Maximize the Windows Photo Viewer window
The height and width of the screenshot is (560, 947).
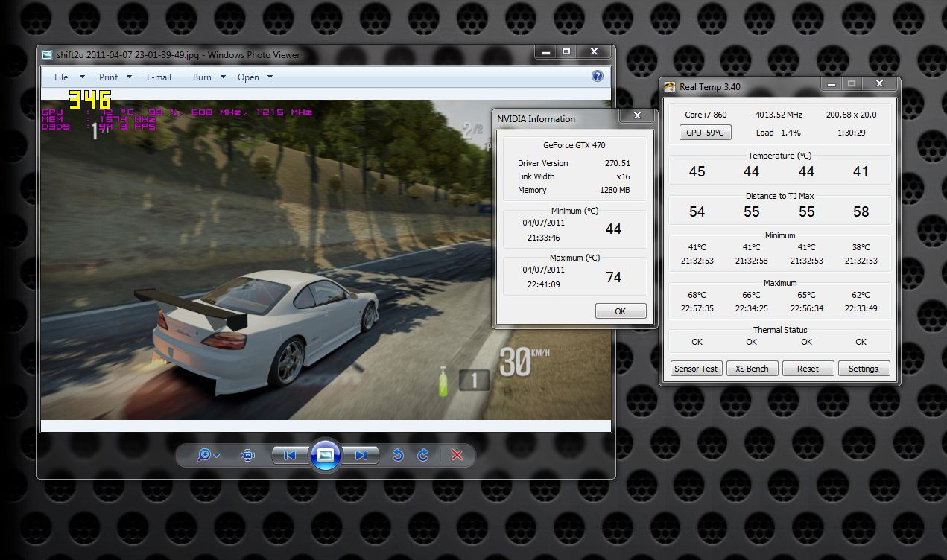point(566,52)
